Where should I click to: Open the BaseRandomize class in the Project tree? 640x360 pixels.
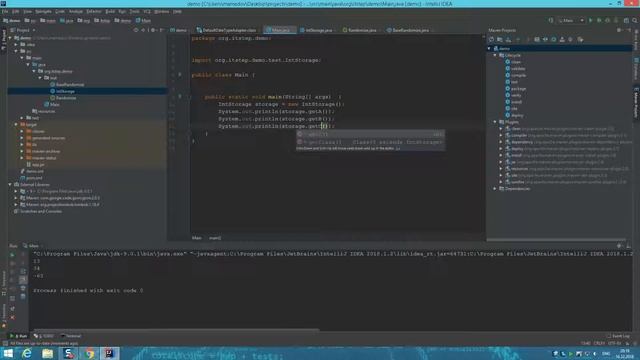(x=67, y=84)
